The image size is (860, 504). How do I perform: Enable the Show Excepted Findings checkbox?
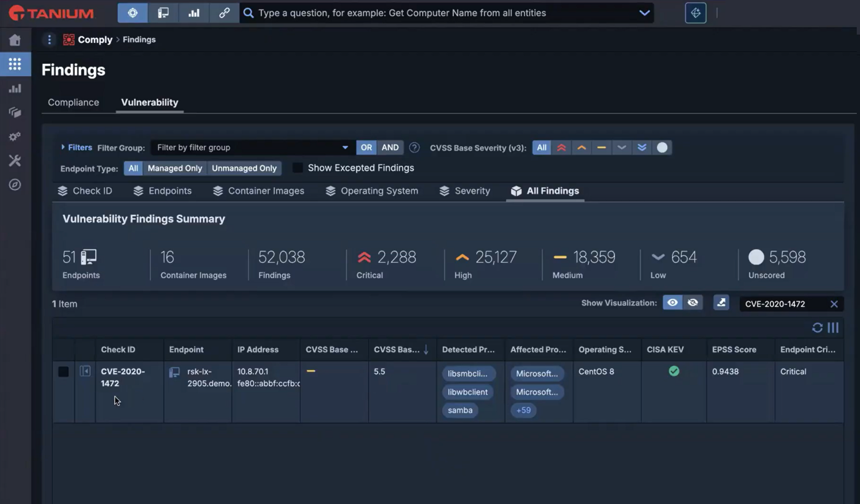coord(297,168)
